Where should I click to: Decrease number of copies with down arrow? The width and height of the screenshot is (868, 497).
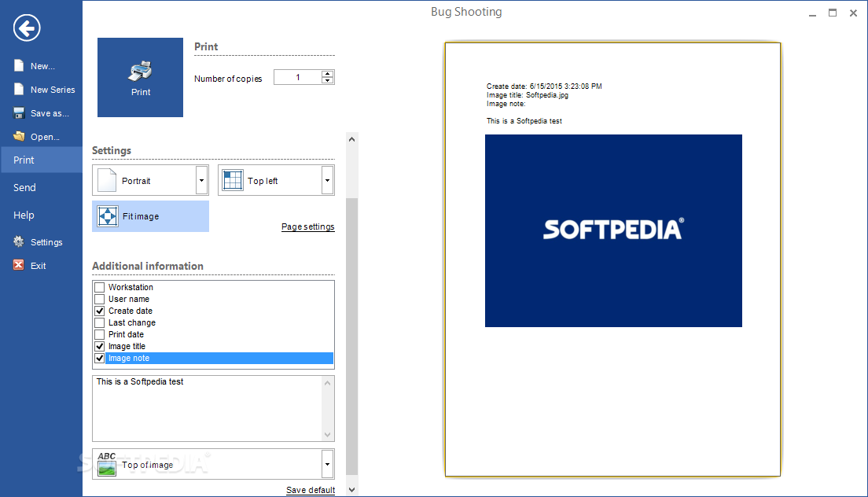[x=328, y=81]
